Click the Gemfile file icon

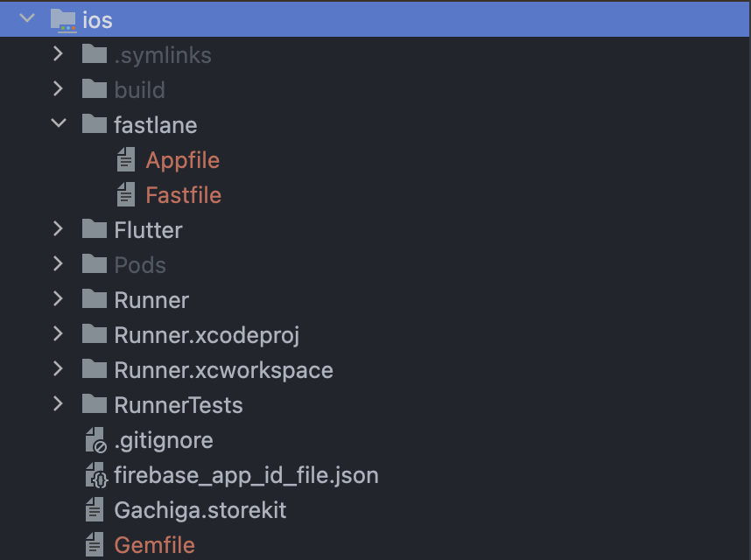(x=95, y=544)
